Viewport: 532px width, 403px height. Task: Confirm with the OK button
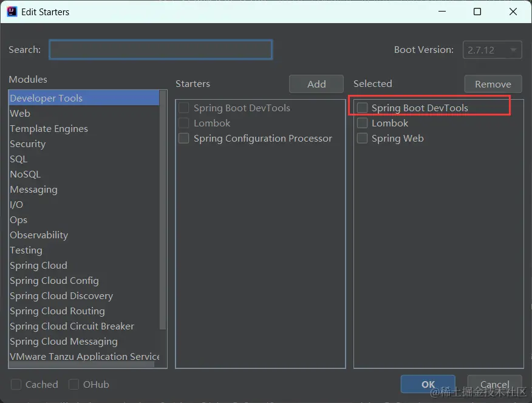(428, 384)
